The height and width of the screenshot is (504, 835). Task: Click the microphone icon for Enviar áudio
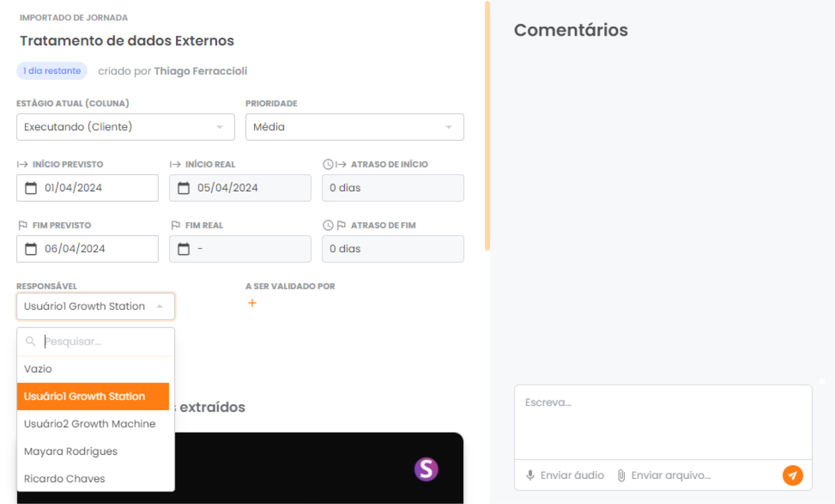point(530,475)
